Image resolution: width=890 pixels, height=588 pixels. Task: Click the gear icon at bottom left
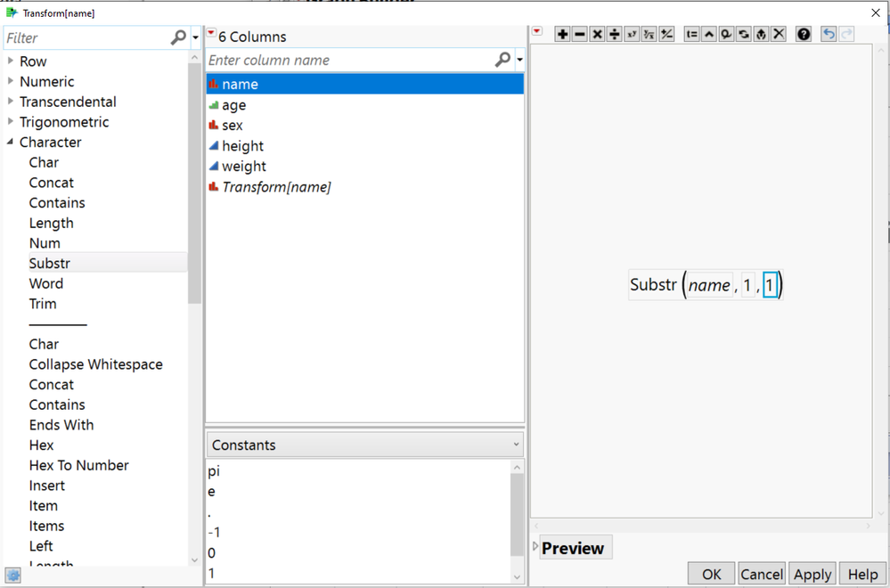pyautogui.click(x=12, y=576)
